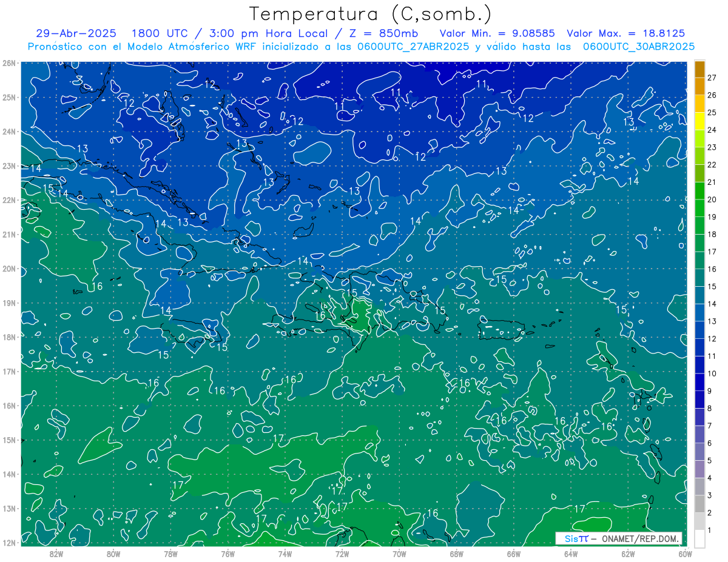The width and height of the screenshot is (728, 562).
Task: Click the '76W' longitude label
Action: click(x=227, y=554)
